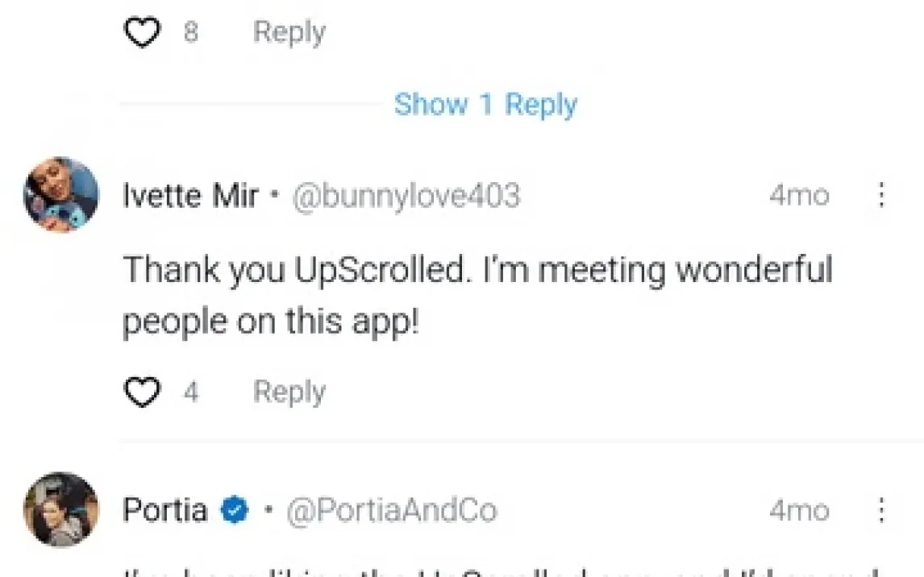Expand the Show 1 Reply link
This screenshot has height=577, width=924.
(x=485, y=105)
